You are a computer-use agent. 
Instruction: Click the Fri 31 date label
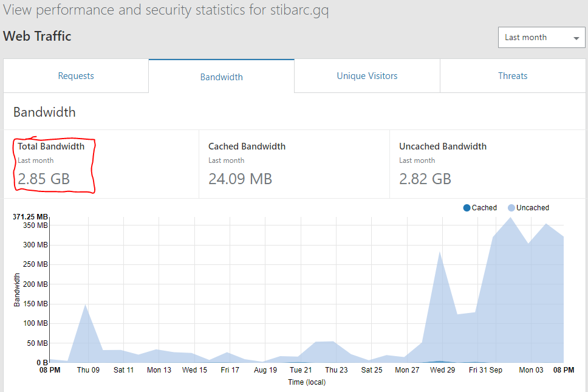click(477, 370)
